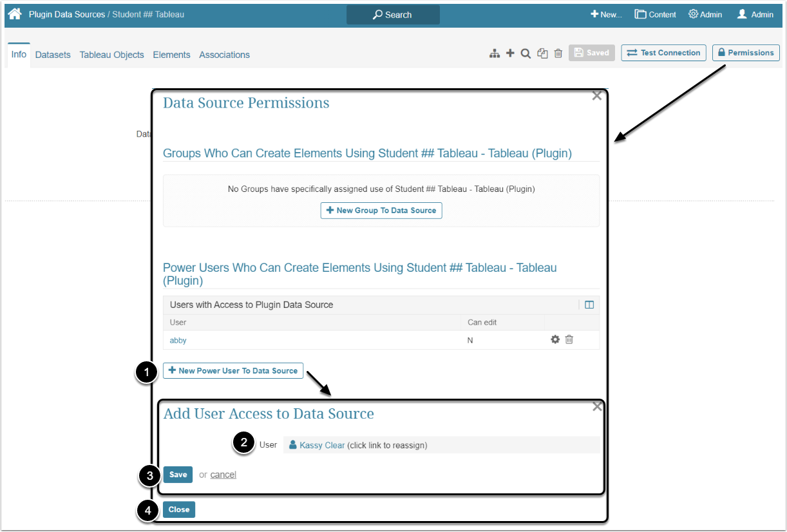787x532 pixels.
Task: Switch to the Elements tab
Action: click(x=171, y=55)
